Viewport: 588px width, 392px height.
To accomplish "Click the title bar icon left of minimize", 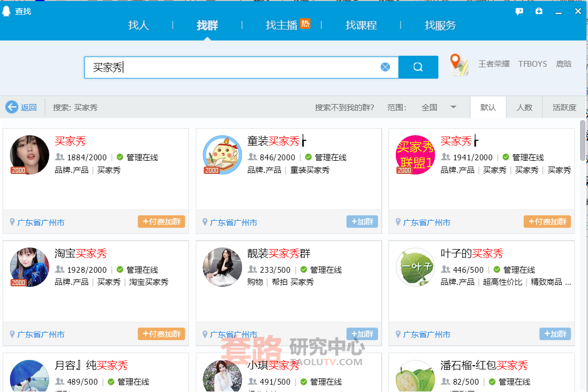I will 539,12.
